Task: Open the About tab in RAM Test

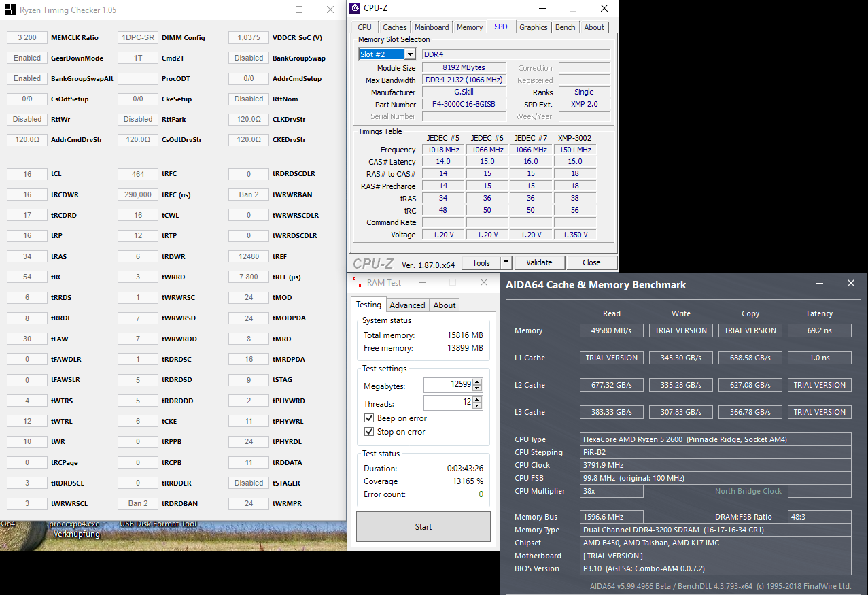Action: click(x=445, y=305)
